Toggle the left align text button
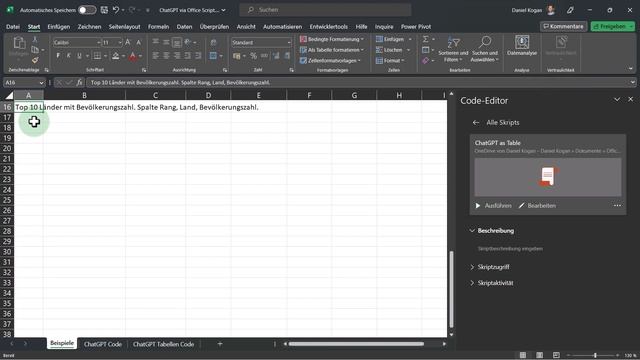The image size is (640, 360). point(156,56)
